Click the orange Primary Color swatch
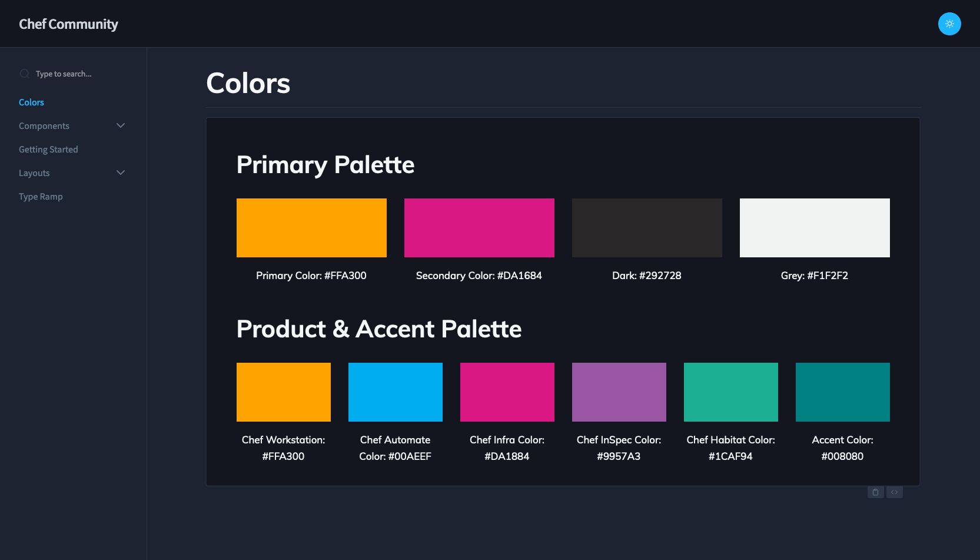The image size is (980, 560). [x=311, y=228]
